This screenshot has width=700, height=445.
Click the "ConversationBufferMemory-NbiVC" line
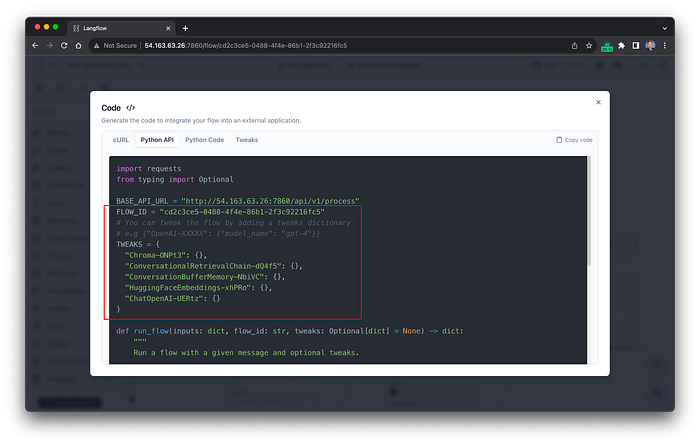coord(204,277)
